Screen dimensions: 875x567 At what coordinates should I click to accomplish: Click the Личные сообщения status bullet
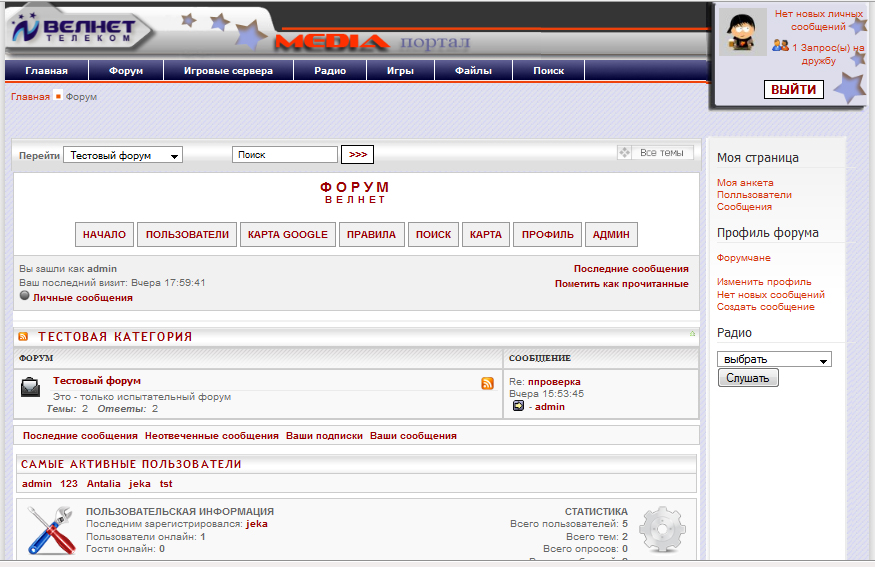(25, 296)
